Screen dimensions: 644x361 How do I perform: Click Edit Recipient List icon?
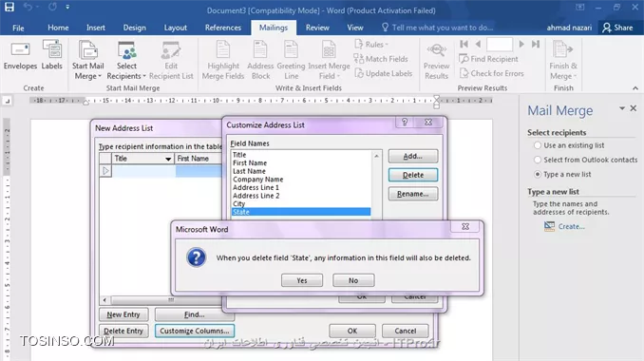pos(171,61)
